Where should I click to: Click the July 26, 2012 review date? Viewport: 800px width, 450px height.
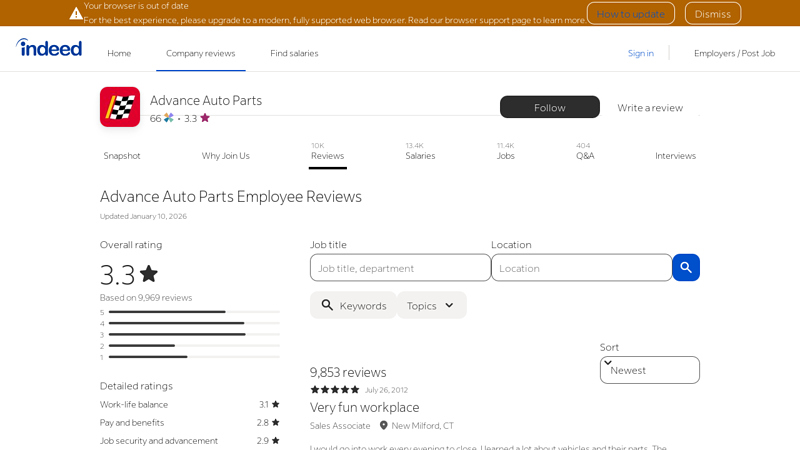coord(386,390)
